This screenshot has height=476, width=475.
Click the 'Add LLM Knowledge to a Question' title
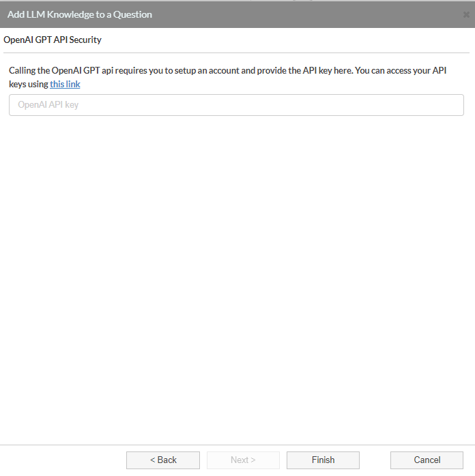pos(80,14)
